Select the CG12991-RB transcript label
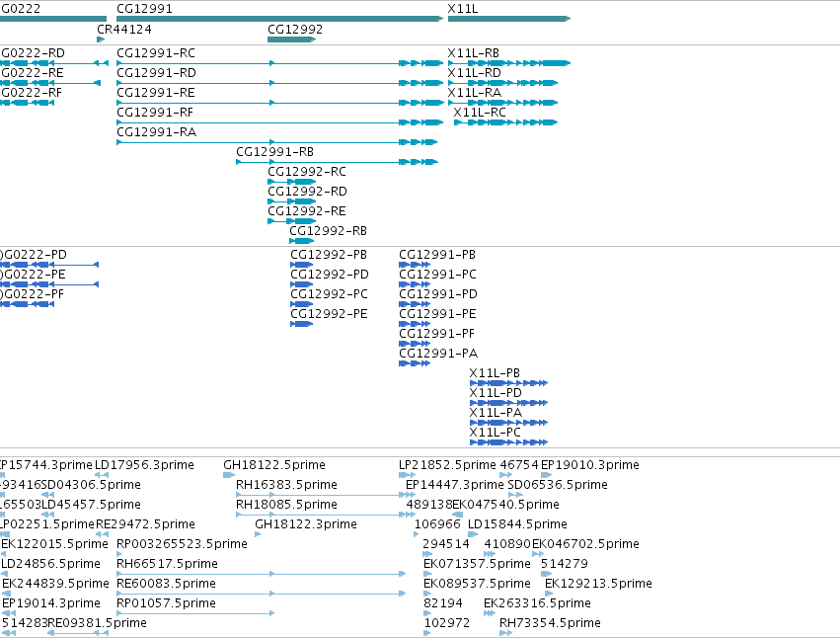840x638 pixels. click(x=274, y=152)
